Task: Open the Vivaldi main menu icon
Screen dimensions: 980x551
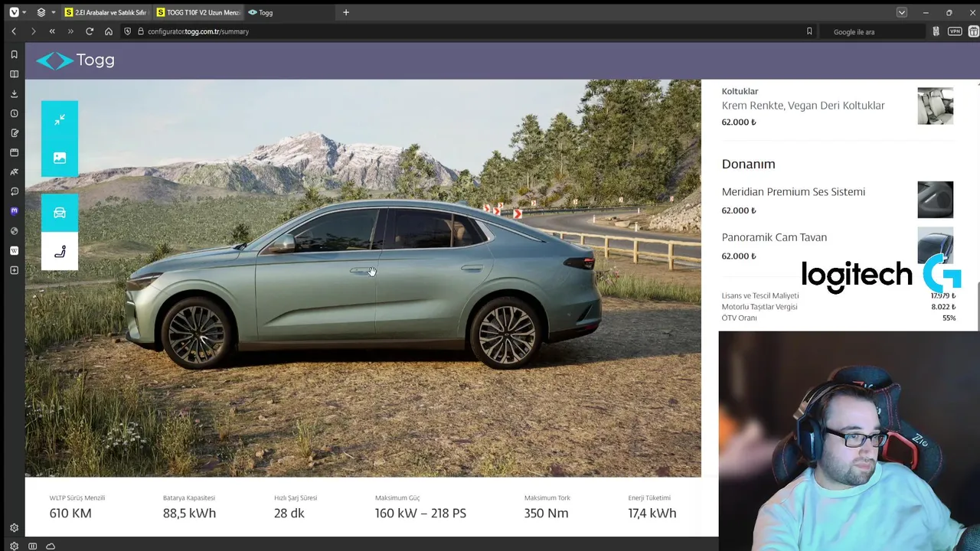Action: [x=14, y=12]
